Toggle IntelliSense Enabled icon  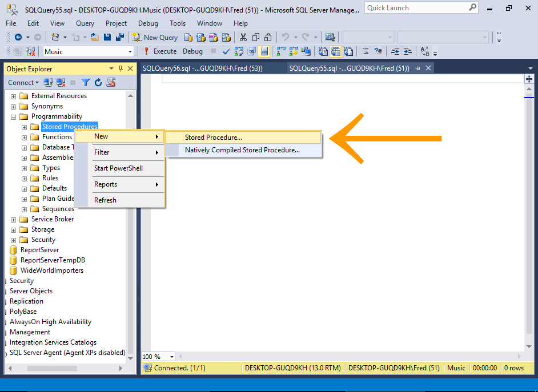tap(264, 52)
